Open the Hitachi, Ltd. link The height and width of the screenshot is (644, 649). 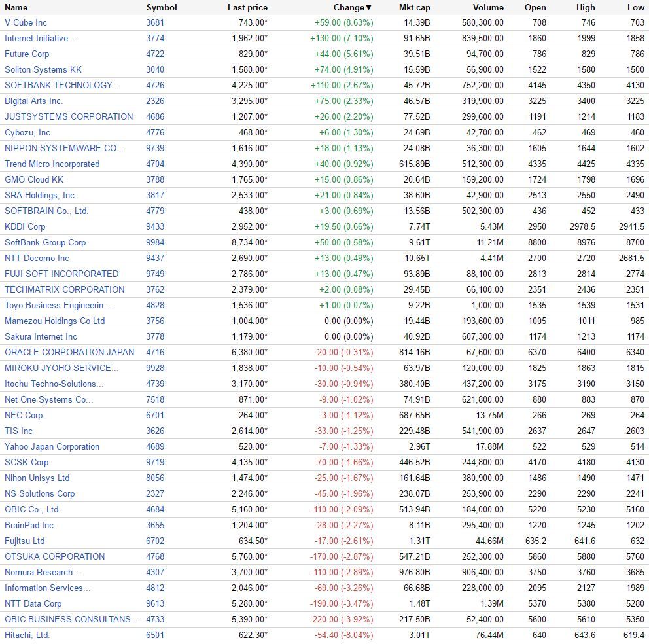[x=27, y=636]
